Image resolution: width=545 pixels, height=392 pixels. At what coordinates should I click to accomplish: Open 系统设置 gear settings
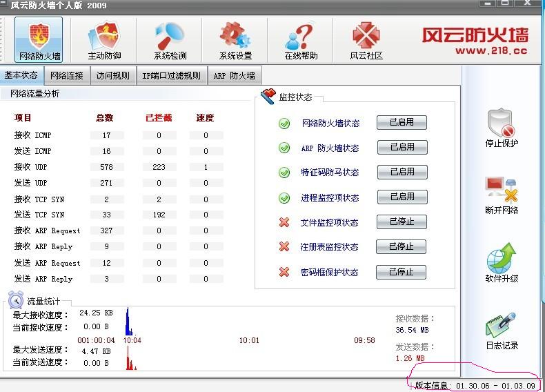pyautogui.click(x=235, y=39)
